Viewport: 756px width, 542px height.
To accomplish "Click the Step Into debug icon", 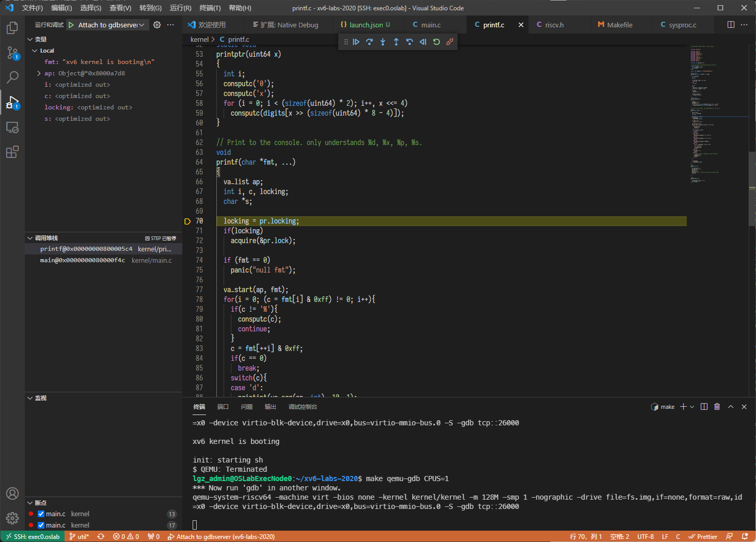I will coord(383,42).
